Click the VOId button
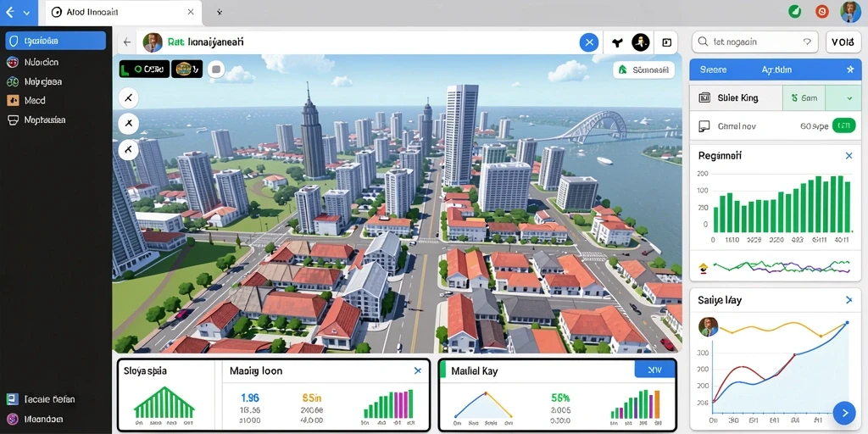The height and width of the screenshot is (434, 868). [x=843, y=42]
